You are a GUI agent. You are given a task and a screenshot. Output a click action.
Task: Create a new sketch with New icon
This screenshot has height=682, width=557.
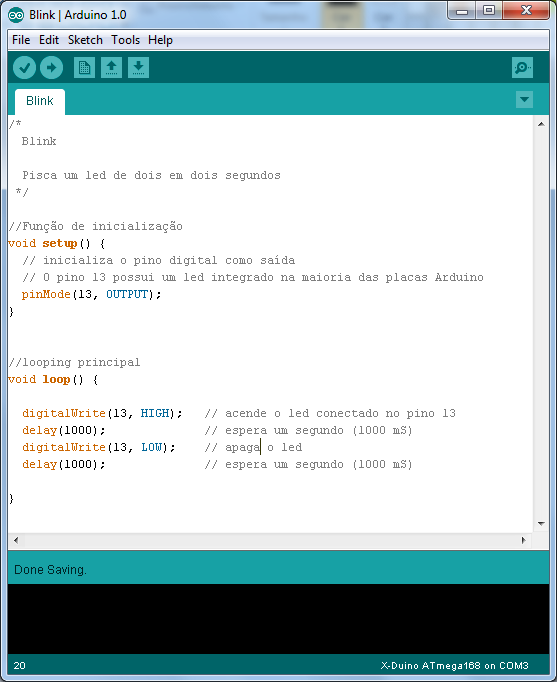(84, 68)
